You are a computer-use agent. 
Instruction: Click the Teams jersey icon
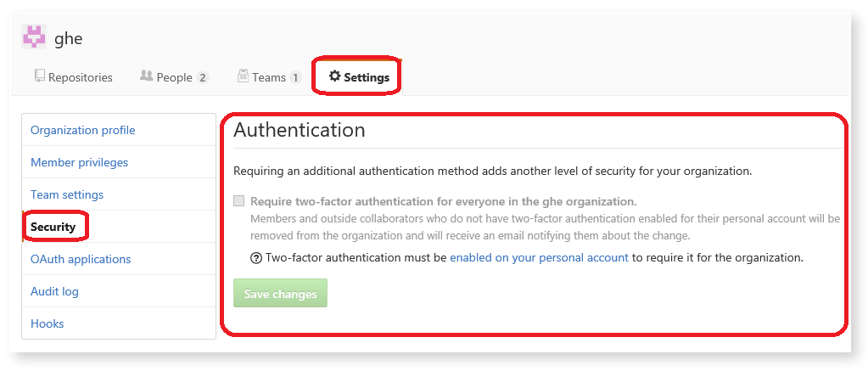[x=243, y=76]
